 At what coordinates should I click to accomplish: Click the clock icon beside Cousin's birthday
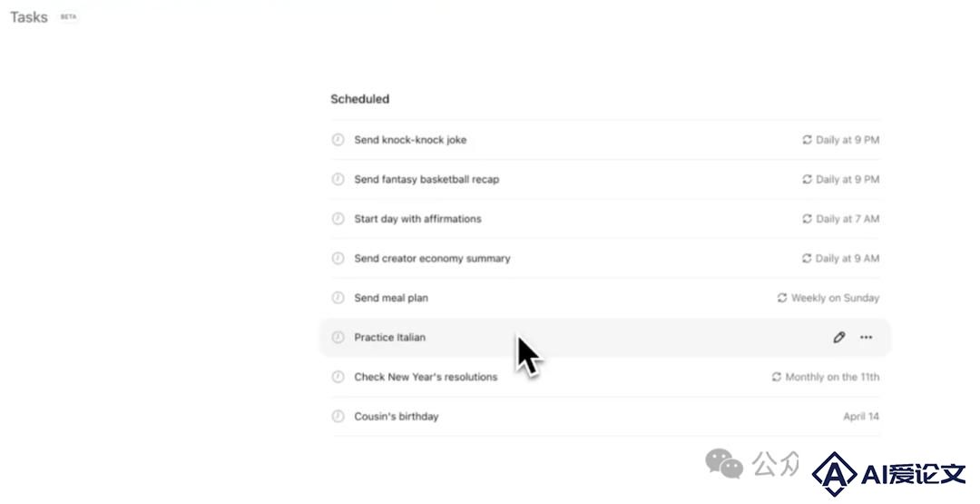[x=338, y=417]
